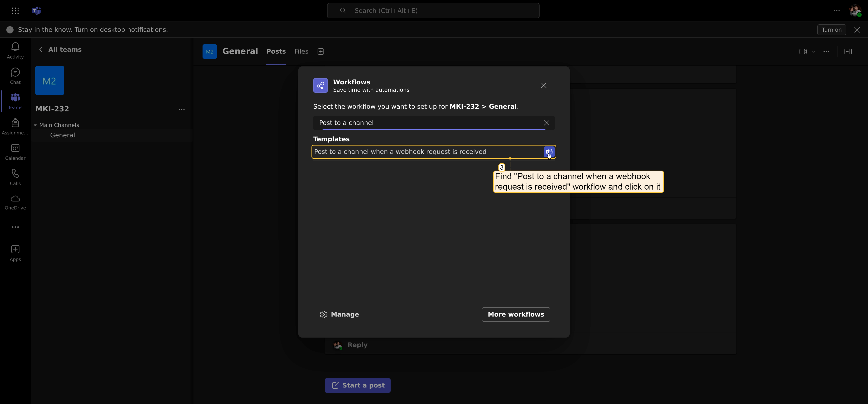Expand the meeting options dropdown arrow
Image resolution: width=868 pixels, height=404 pixels.
814,52
